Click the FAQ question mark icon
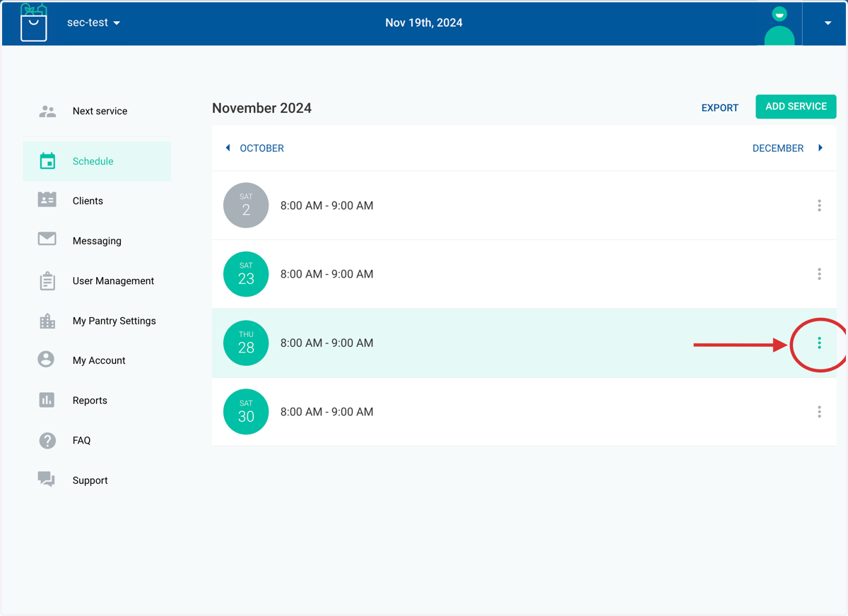The width and height of the screenshot is (848, 616). coord(47,440)
